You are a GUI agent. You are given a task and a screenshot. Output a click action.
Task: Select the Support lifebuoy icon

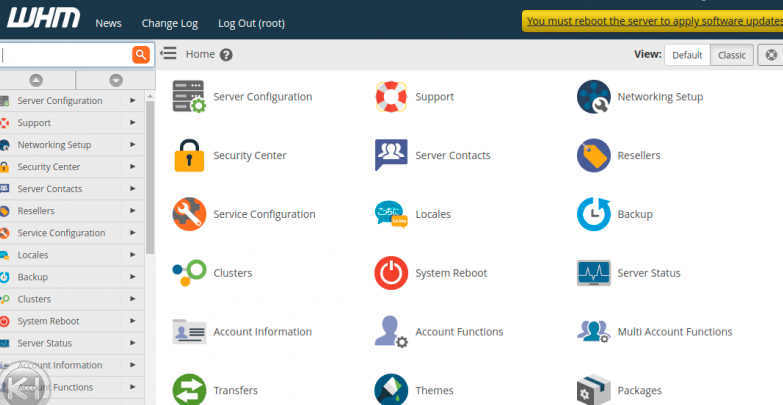click(391, 97)
